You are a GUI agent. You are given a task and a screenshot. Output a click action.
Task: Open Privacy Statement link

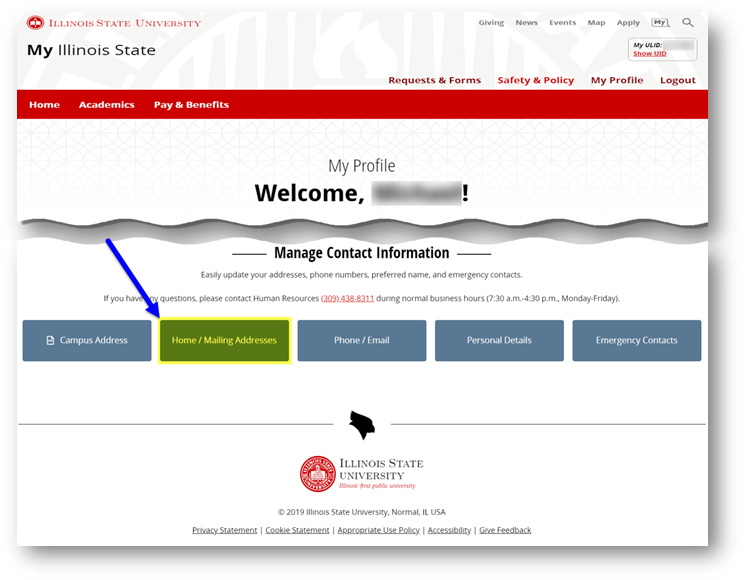224,530
